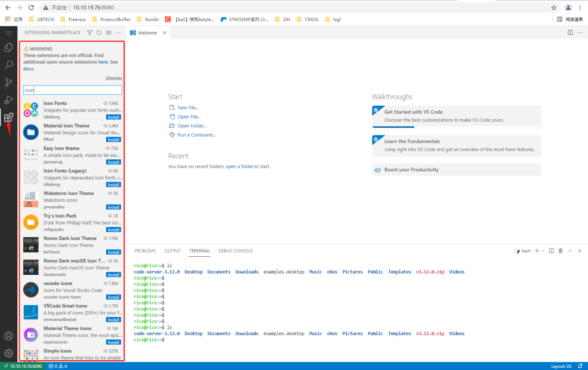Image resolution: width=588 pixels, height=370 pixels.
Task: Click the Open Folder link
Action: (192, 126)
